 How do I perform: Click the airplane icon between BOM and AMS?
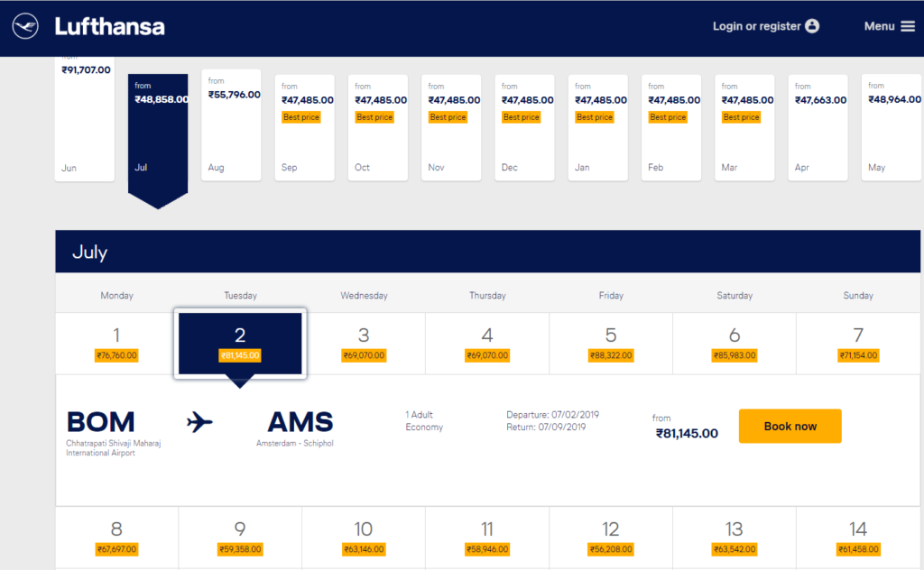click(x=199, y=422)
